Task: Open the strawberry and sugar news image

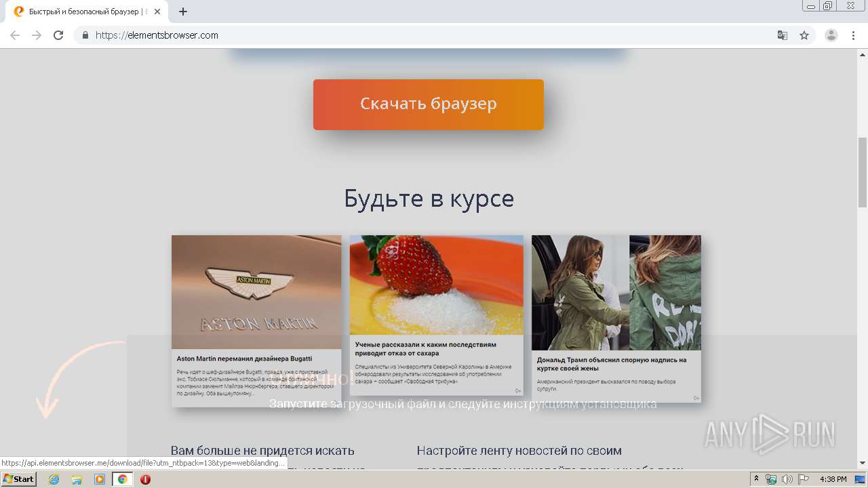Action: (437, 285)
